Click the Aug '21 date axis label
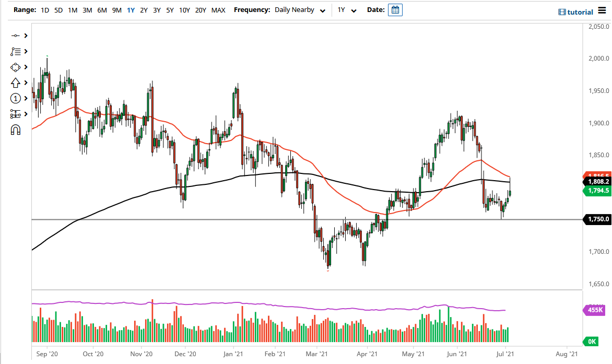The width and height of the screenshot is (612, 364). 567,354
